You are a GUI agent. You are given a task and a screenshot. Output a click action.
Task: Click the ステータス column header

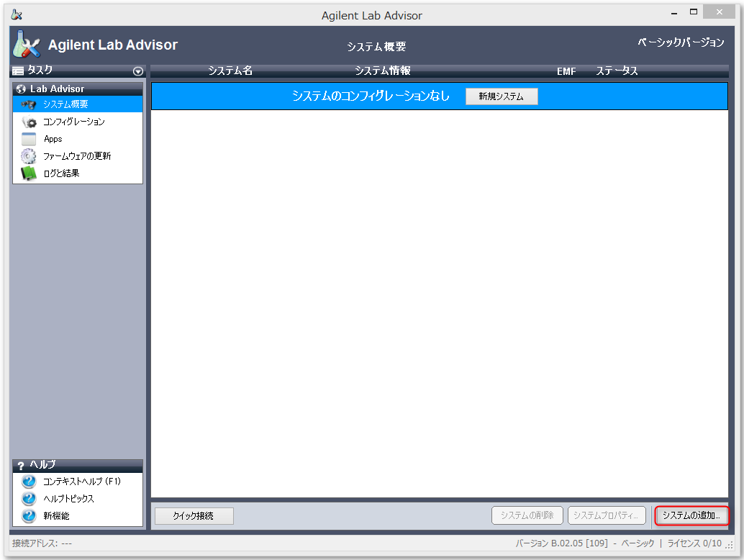[x=617, y=71]
